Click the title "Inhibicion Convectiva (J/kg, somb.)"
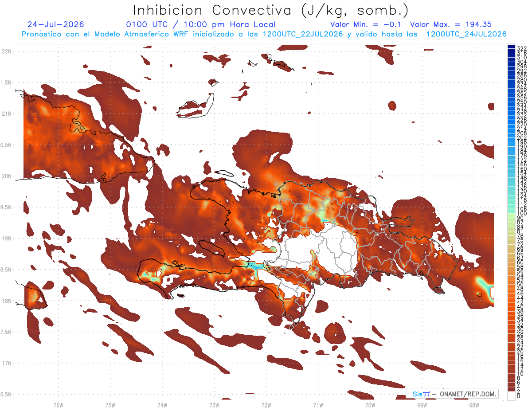The width and height of the screenshot is (532, 411). 270,10
